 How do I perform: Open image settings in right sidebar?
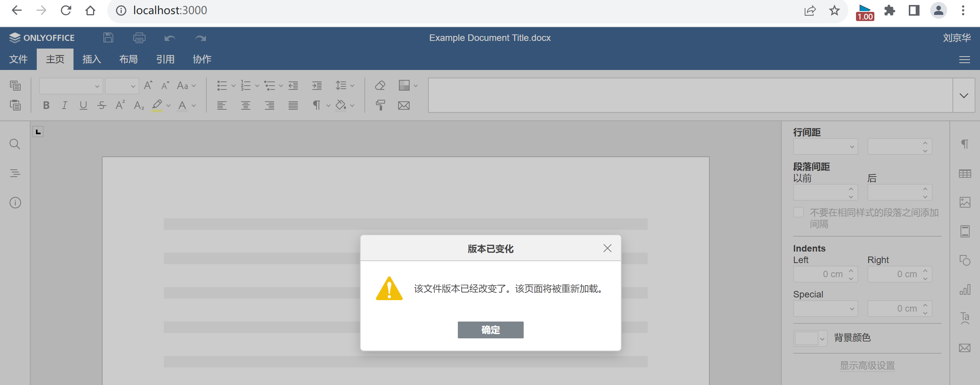point(965,202)
